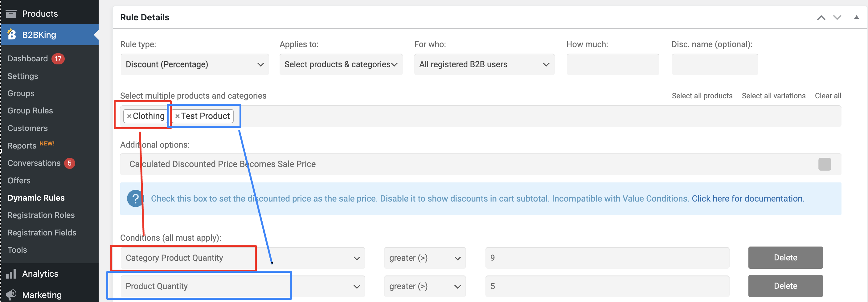Image resolution: width=868 pixels, height=302 pixels.
Task: Open the Category Product Quantity condition dropdown
Action: (243, 258)
